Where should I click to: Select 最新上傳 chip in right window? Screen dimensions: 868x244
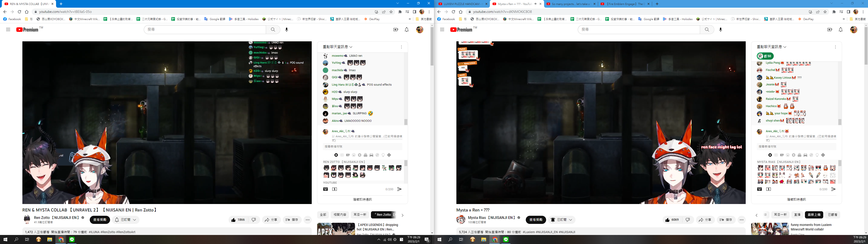(814, 215)
